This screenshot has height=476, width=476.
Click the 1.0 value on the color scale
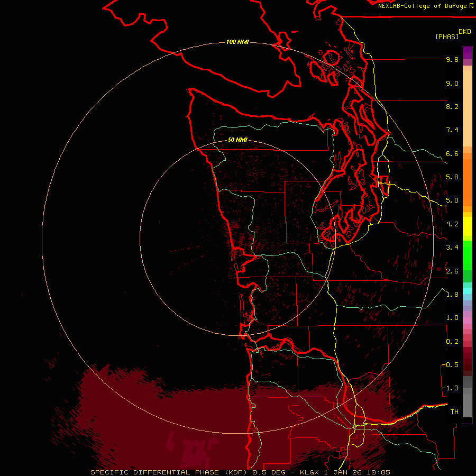click(452, 318)
